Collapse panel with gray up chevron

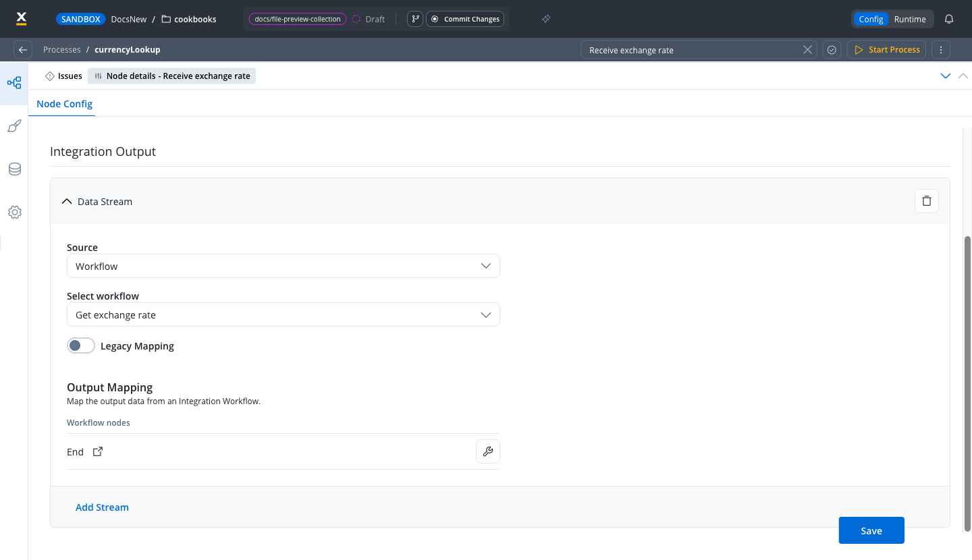click(963, 76)
